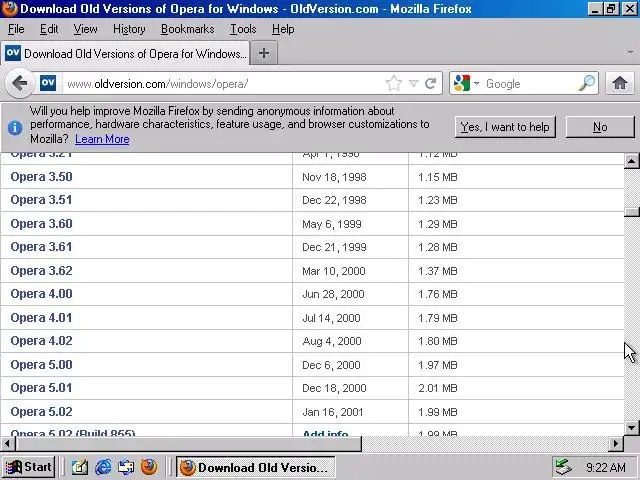Click the 9:22 AM taskbar clock
640x480 pixels.
606,467
